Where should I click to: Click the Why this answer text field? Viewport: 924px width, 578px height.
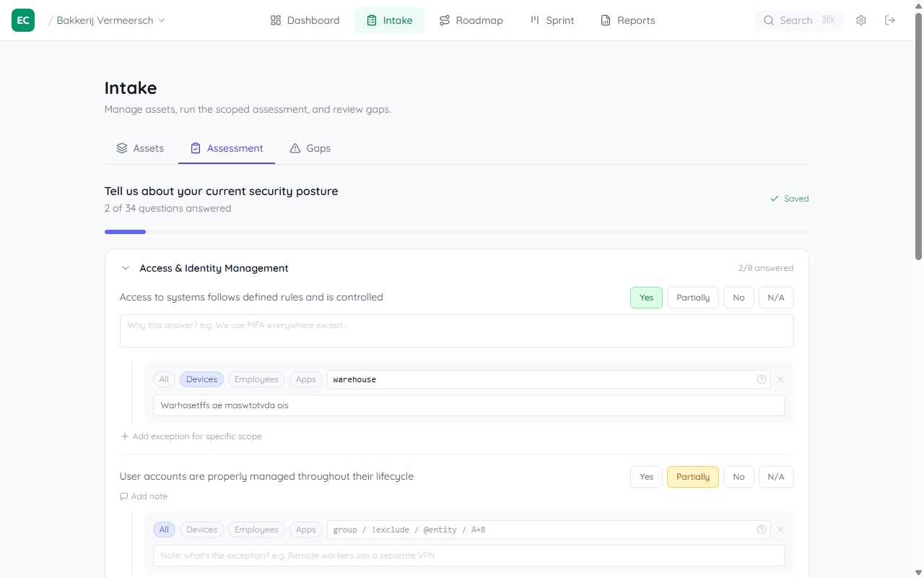pos(456,331)
